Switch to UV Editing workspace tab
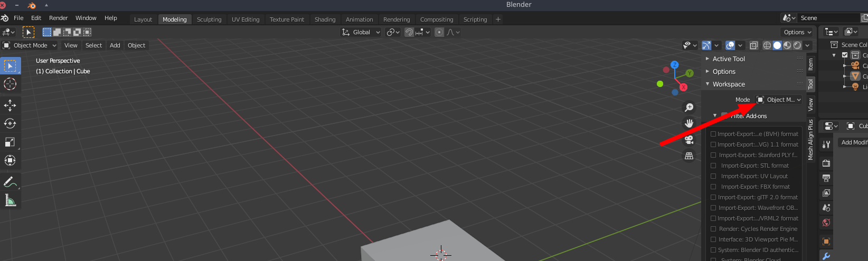Image resolution: width=868 pixels, height=261 pixels. [x=246, y=20]
